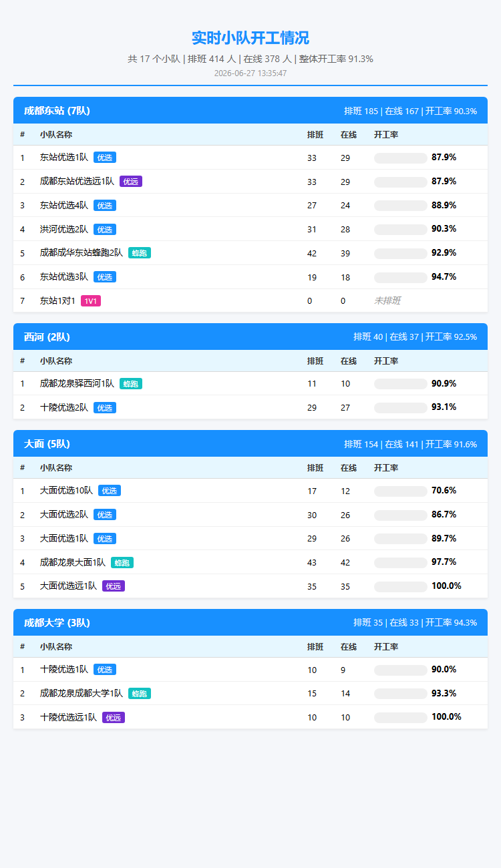Click the 排班 column header in 大面 table

pyautogui.click(x=315, y=468)
